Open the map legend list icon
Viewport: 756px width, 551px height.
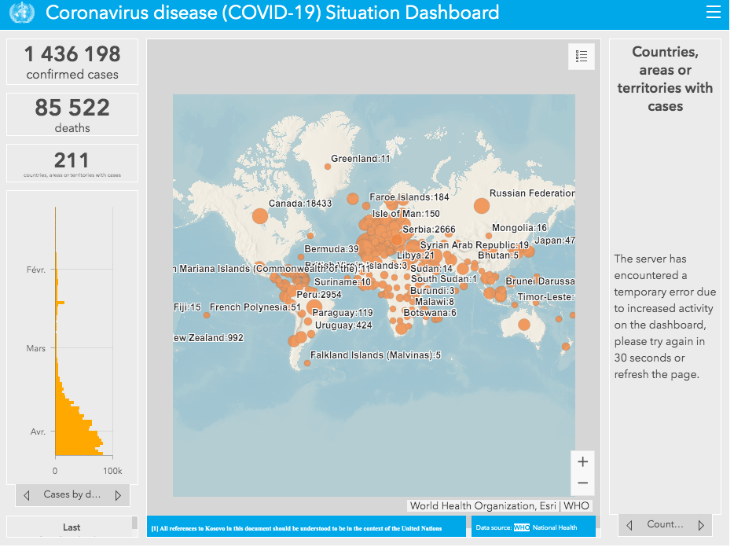tap(582, 57)
